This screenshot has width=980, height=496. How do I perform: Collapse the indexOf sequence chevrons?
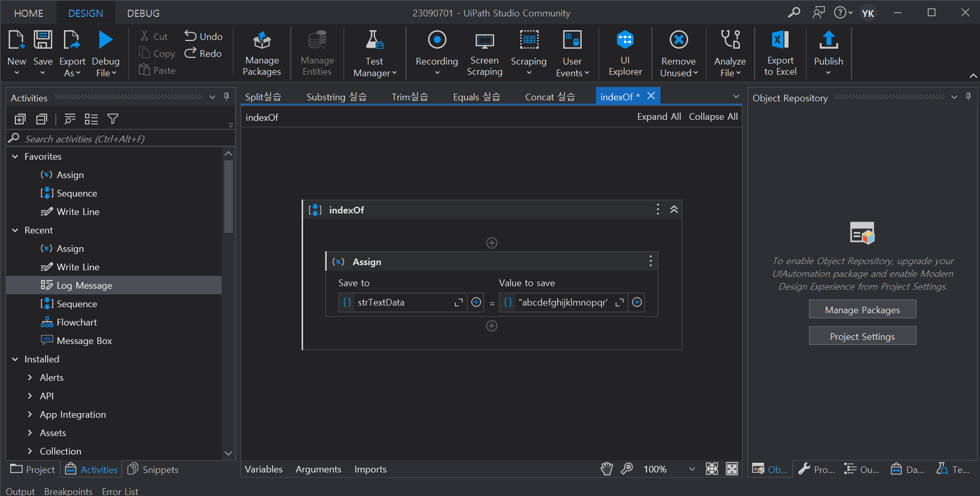coord(674,209)
